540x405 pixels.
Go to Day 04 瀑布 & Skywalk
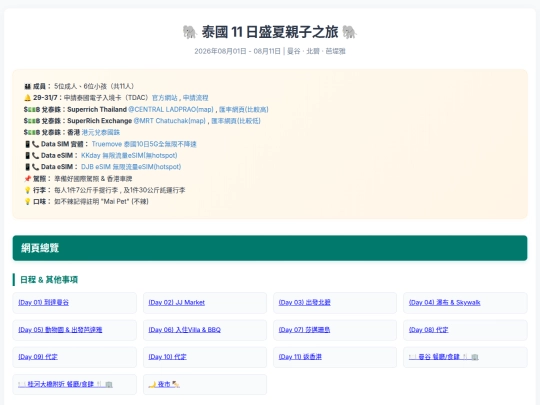[x=444, y=302]
